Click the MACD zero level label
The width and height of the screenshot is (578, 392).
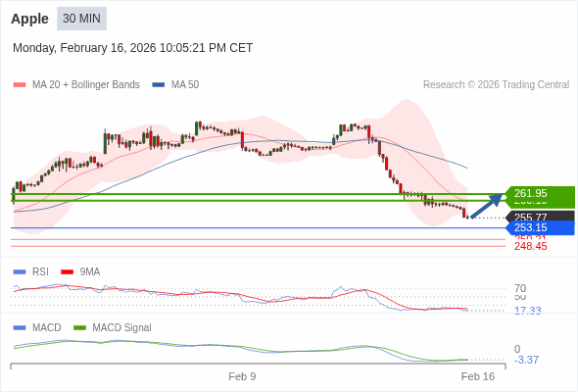(x=517, y=349)
